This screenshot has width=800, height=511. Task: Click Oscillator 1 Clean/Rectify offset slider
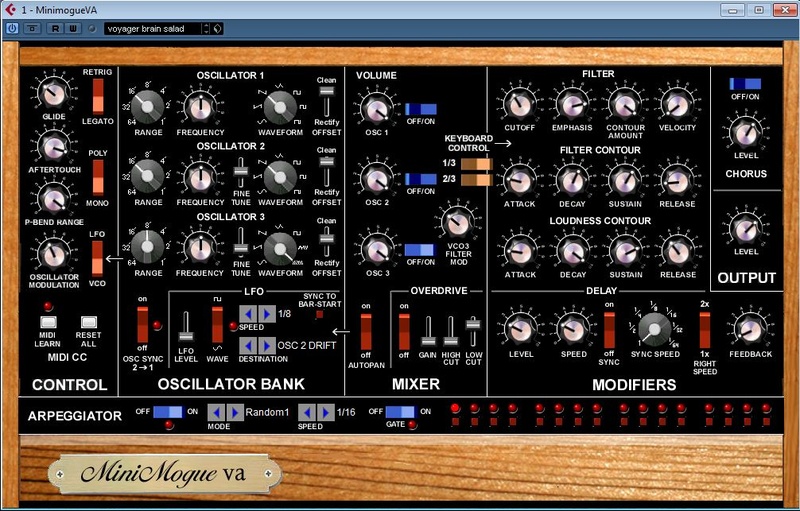click(x=327, y=101)
